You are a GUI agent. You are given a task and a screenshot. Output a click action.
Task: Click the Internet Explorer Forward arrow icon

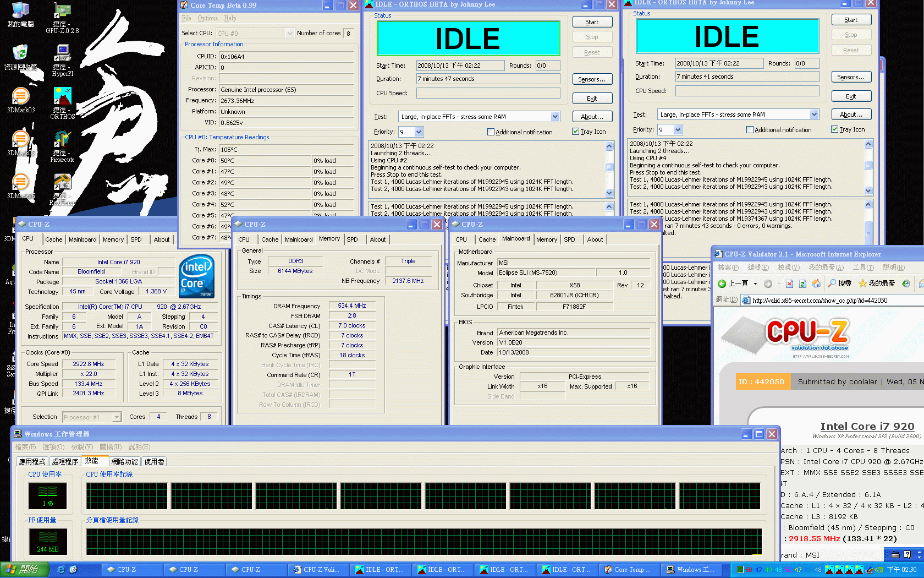768,283
